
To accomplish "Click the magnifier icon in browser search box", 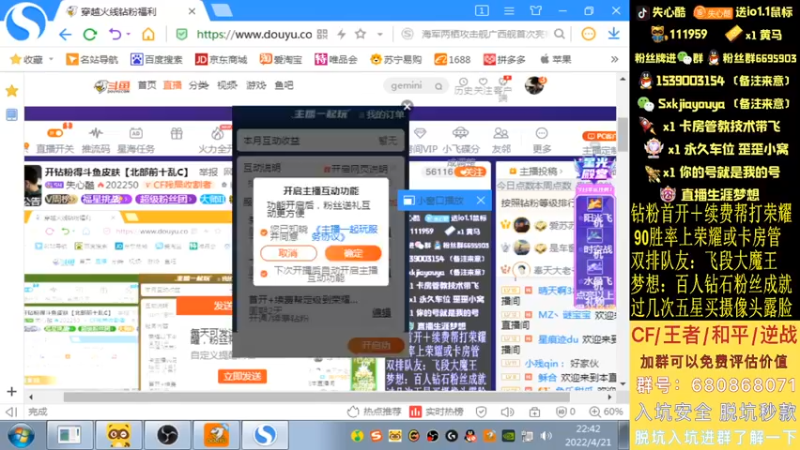I will (560, 34).
